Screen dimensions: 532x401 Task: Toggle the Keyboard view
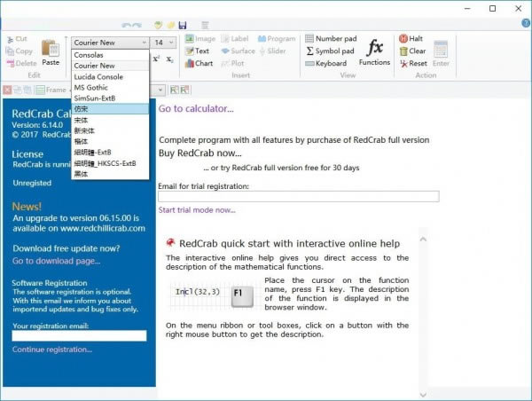325,64
